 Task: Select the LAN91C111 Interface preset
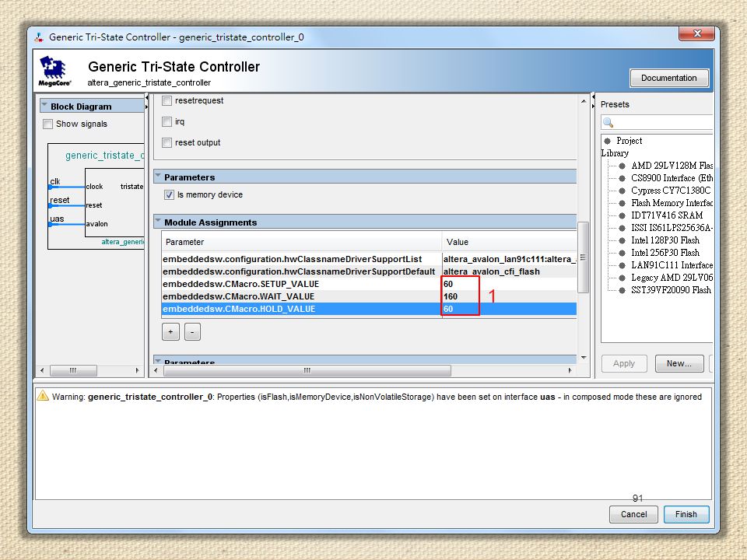pos(672,265)
